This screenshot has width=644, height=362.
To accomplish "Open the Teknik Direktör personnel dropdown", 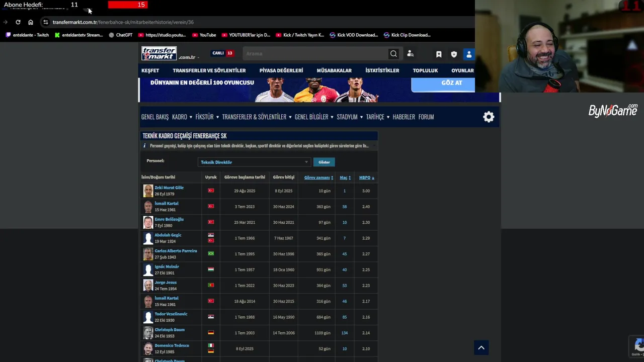I will [254, 162].
